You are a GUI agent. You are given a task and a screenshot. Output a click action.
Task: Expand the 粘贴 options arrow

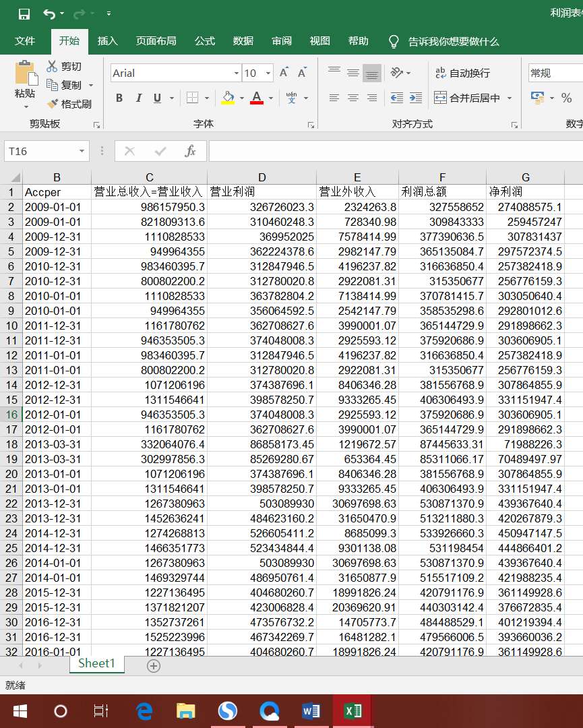tap(26, 107)
